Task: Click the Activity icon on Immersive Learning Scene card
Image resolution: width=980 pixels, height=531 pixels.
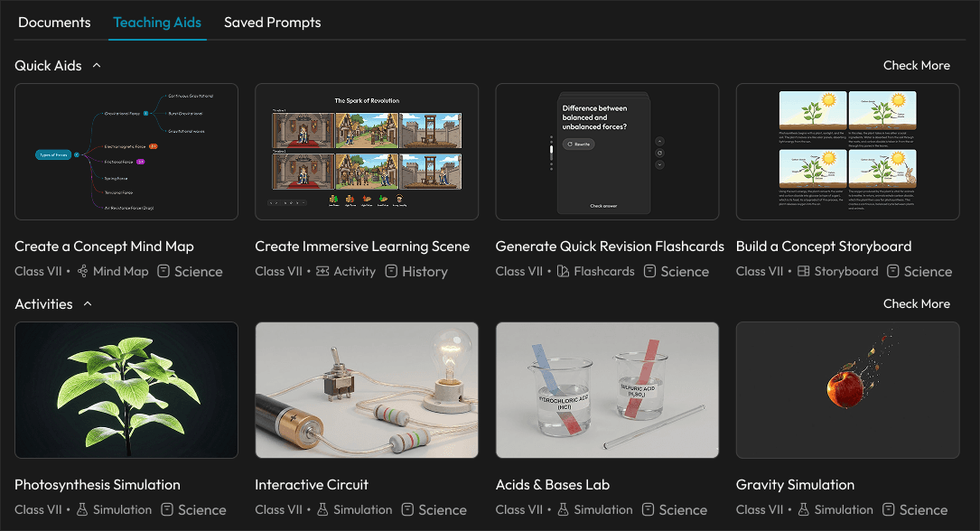Action: pyautogui.click(x=321, y=271)
